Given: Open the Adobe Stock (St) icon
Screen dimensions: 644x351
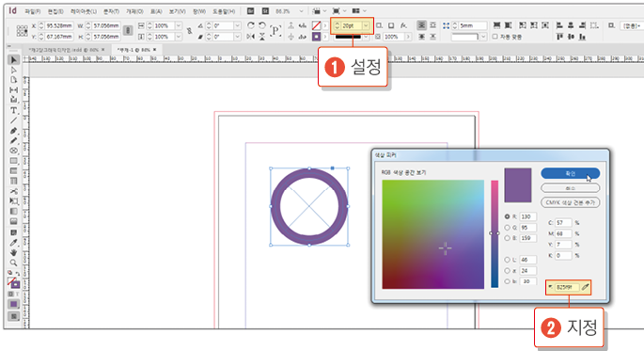Looking at the screenshot, I should (x=265, y=11).
